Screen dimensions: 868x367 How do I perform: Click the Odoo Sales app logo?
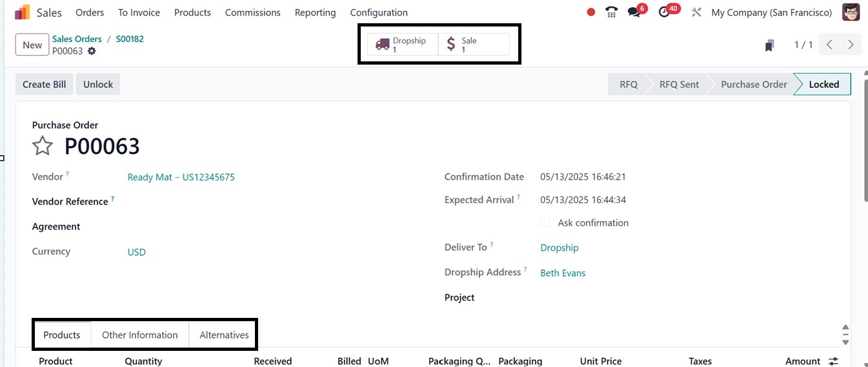pyautogui.click(x=22, y=12)
